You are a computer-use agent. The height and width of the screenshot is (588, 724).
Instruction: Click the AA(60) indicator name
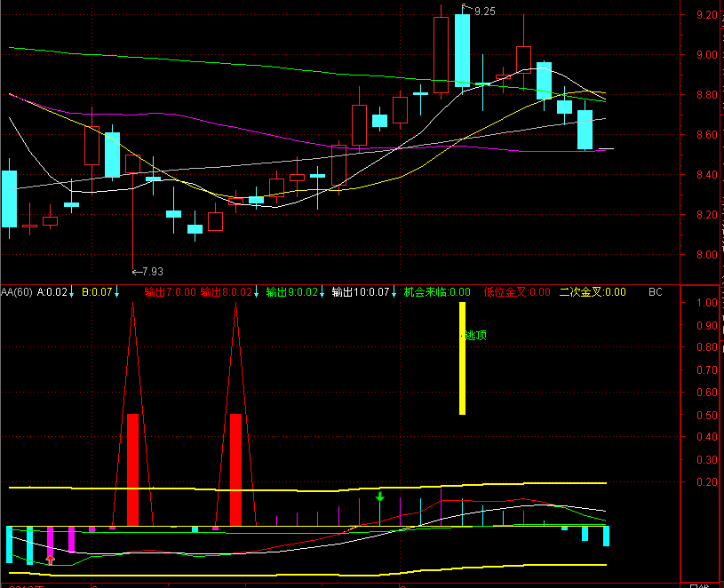pyautogui.click(x=16, y=291)
